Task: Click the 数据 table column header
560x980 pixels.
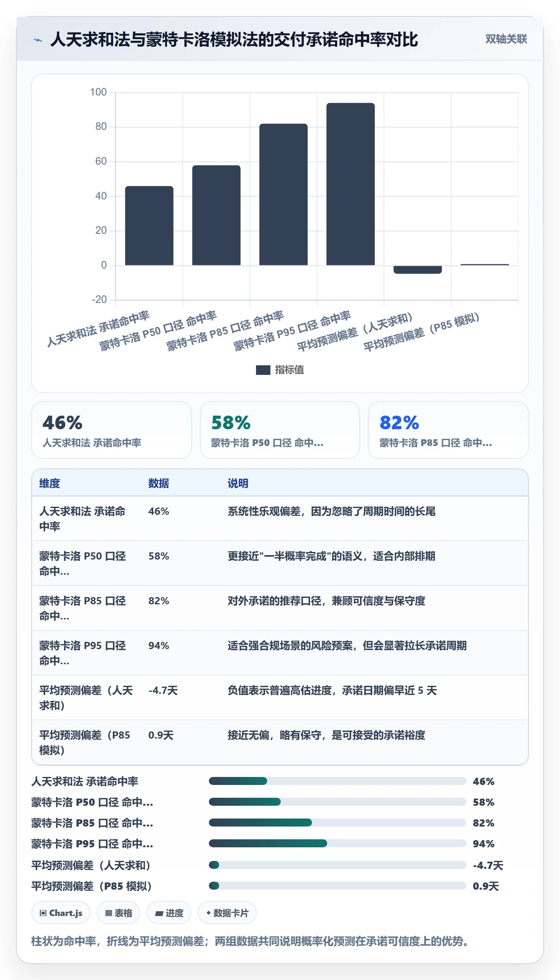Action: pyautogui.click(x=159, y=483)
